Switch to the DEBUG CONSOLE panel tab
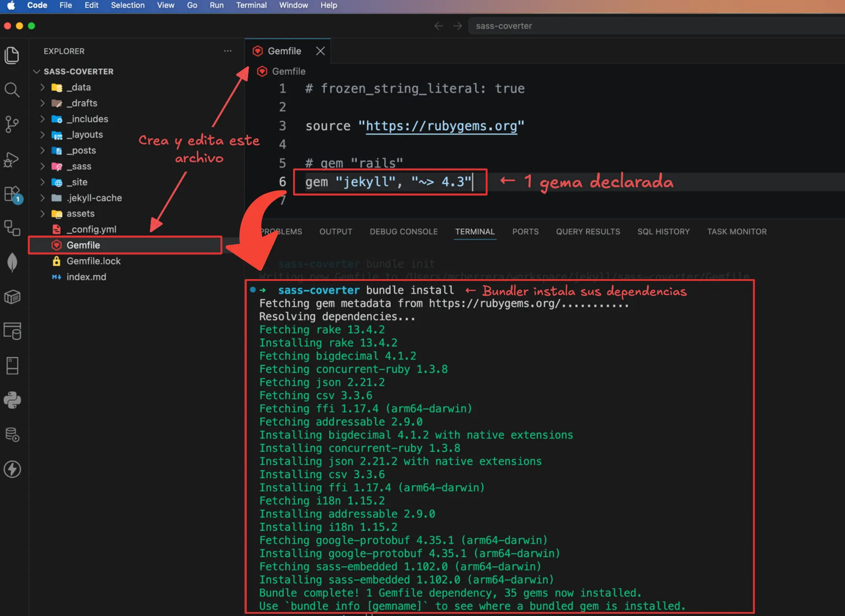 pos(404,232)
